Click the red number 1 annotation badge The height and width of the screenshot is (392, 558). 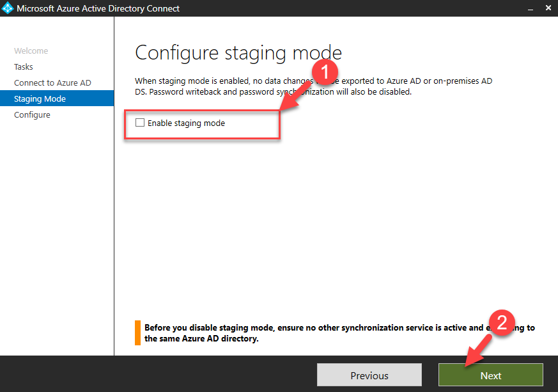click(x=325, y=72)
